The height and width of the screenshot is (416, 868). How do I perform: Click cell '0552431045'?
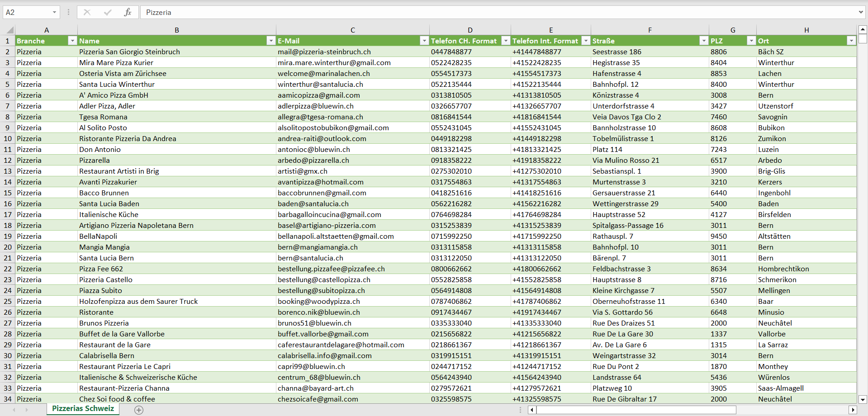[470, 128]
